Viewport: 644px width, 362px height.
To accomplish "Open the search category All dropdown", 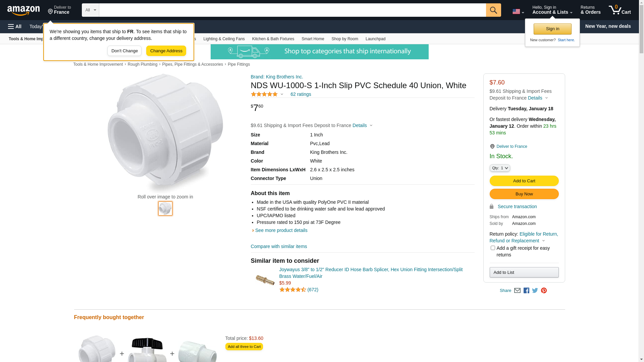I will click(90, 10).
